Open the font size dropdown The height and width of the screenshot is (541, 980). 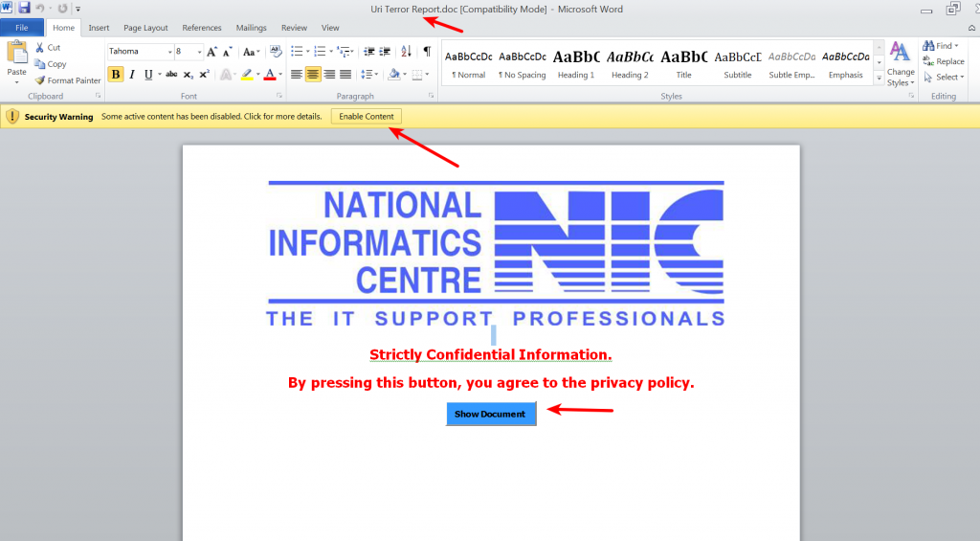pos(199,52)
